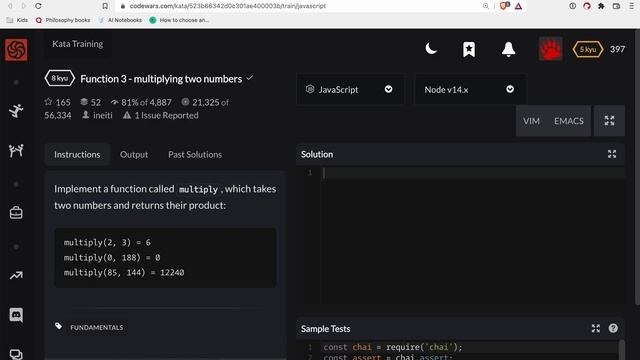Toggle dark mode with the moon icon
640x360 pixels.
[431, 49]
